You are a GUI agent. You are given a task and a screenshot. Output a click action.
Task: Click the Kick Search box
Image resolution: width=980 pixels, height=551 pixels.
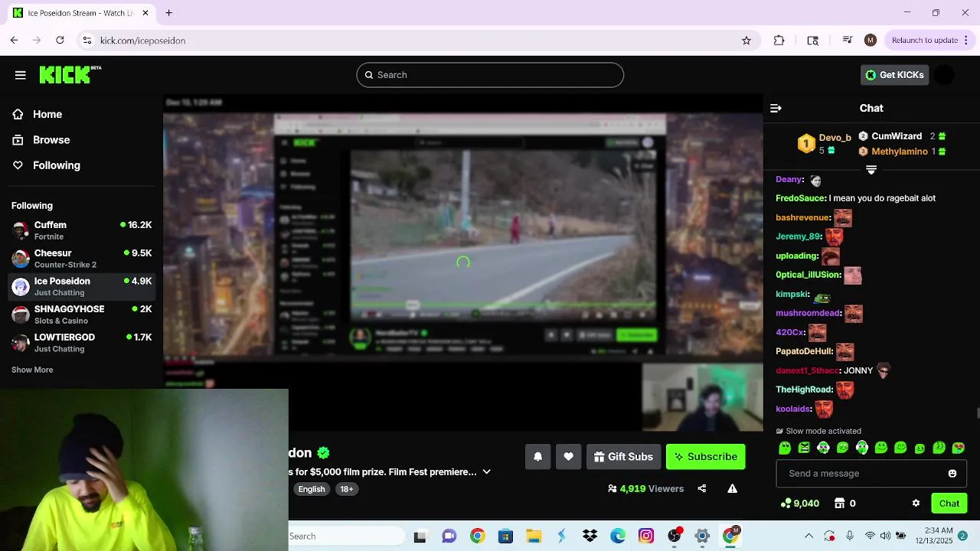click(490, 75)
